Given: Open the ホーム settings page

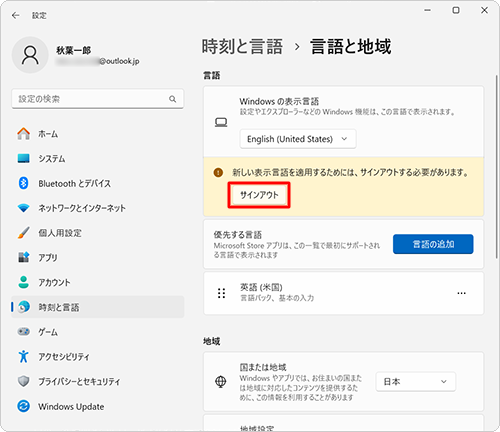Looking at the screenshot, I should [98, 134].
